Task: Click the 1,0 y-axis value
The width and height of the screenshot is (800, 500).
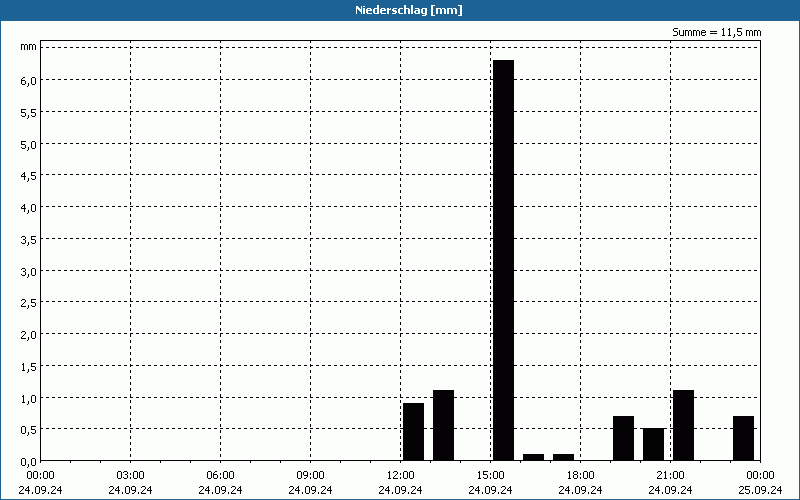Action: 29,398
